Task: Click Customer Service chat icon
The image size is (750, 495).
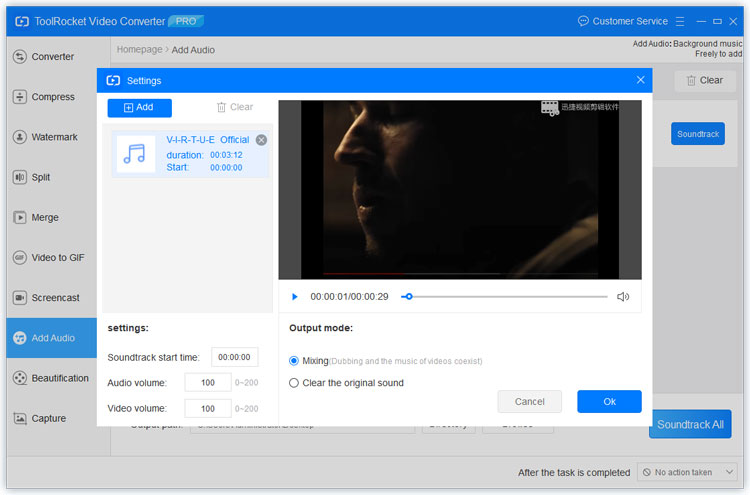Action: (583, 21)
